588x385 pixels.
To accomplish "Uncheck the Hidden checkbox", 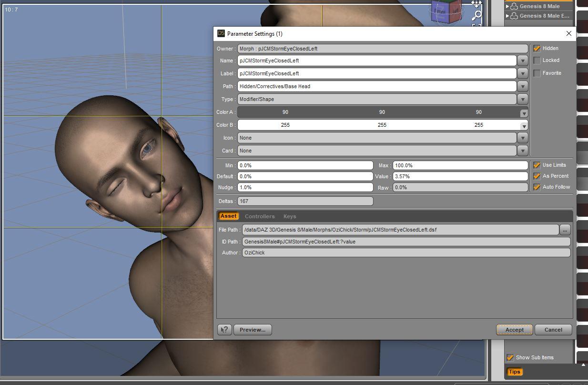I will click(537, 49).
